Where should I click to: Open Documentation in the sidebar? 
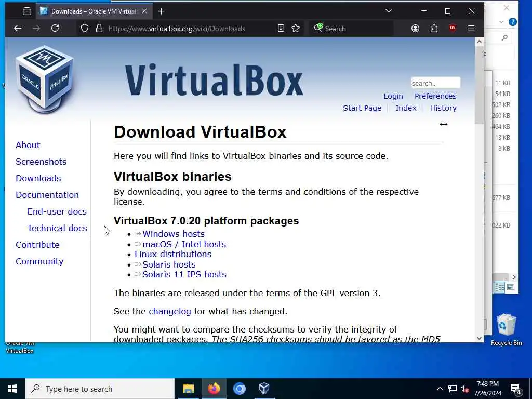(x=47, y=195)
